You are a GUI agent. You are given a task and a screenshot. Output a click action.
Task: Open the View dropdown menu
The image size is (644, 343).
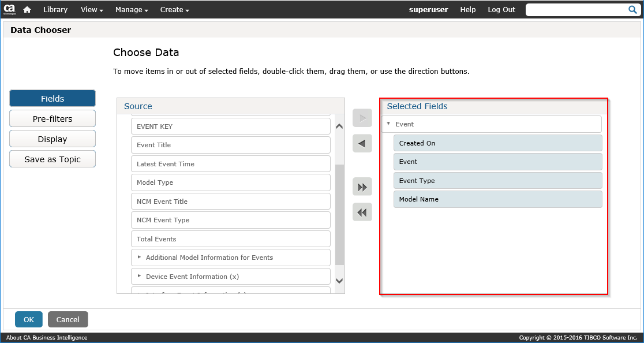pyautogui.click(x=92, y=10)
